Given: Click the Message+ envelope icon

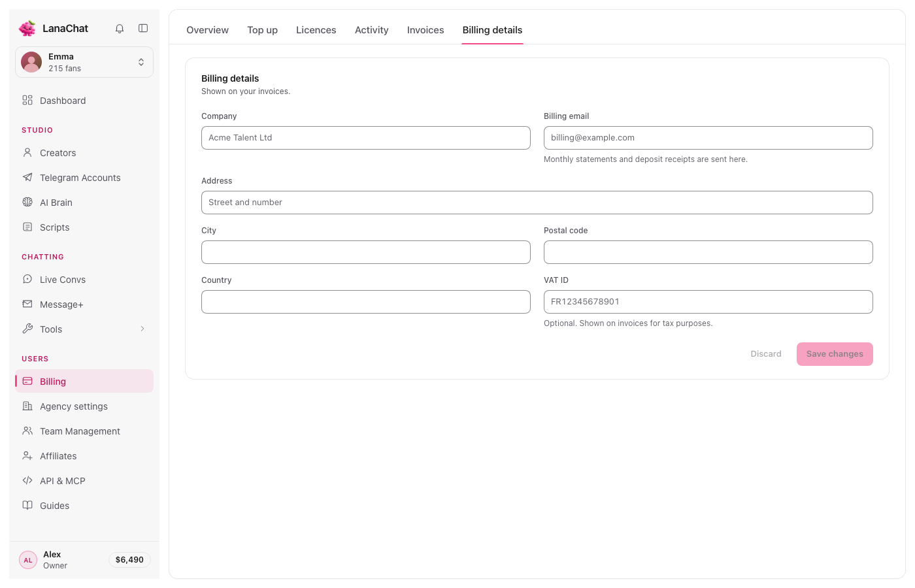Looking at the screenshot, I should click(27, 304).
